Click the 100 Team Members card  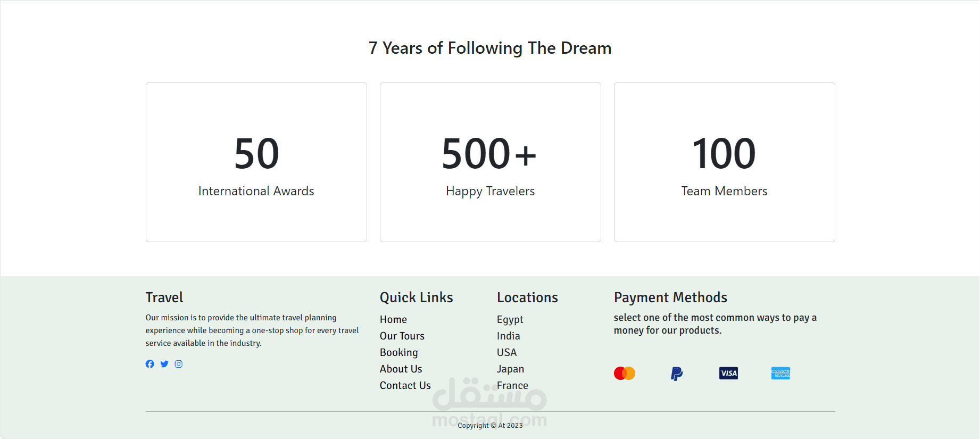(x=725, y=162)
